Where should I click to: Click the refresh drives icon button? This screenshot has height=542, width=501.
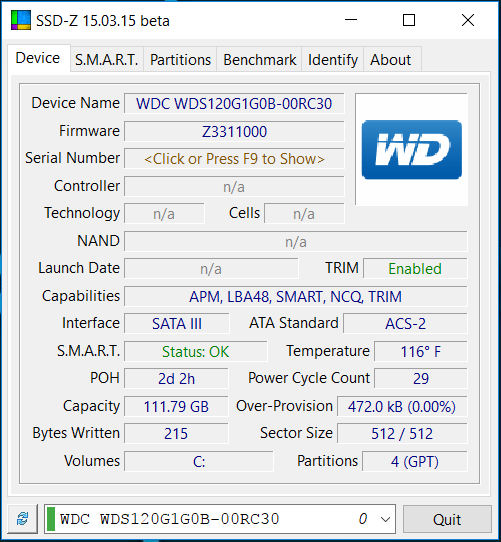(23, 518)
